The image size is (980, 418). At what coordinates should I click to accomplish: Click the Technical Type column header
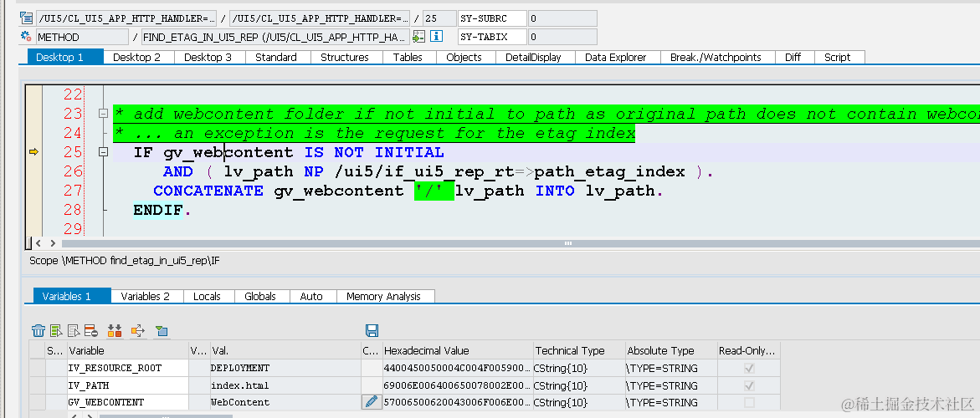tap(579, 350)
